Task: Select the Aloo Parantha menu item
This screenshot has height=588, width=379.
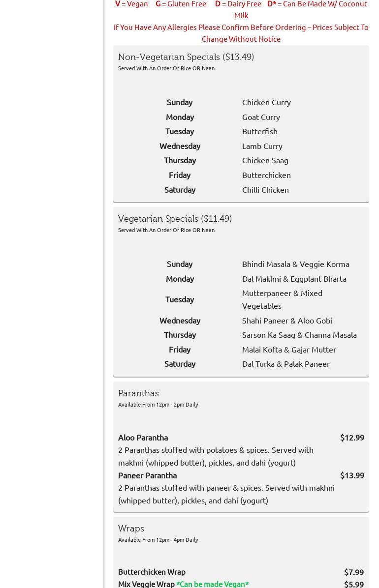Action: [143, 438]
